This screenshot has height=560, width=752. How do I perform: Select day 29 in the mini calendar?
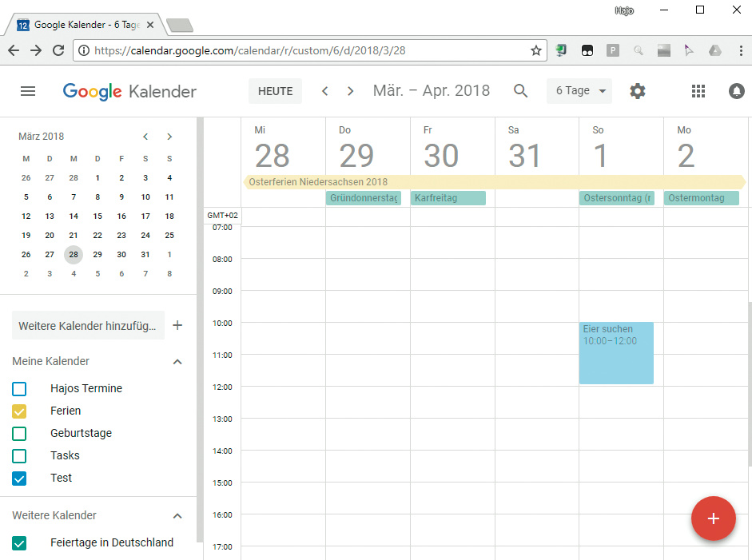(97, 255)
